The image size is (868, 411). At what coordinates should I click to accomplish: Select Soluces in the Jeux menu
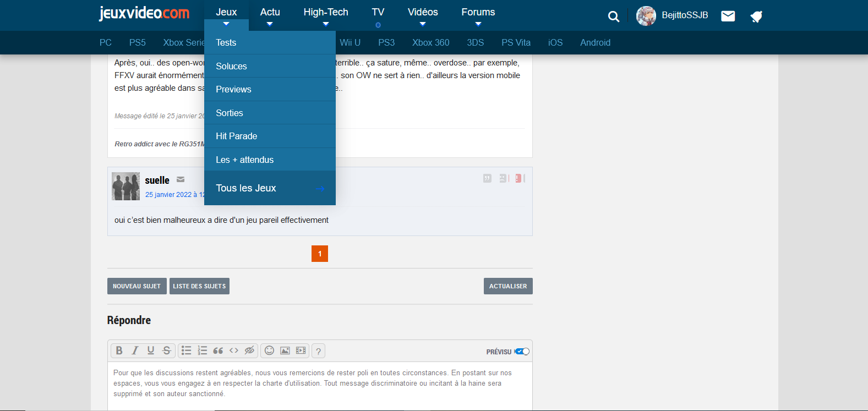coord(270,66)
